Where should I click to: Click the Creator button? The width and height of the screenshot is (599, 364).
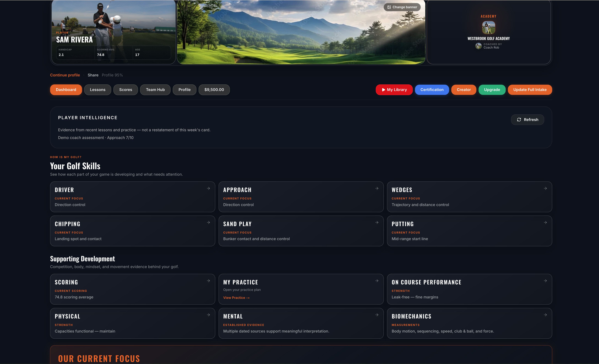tap(464, 90)
